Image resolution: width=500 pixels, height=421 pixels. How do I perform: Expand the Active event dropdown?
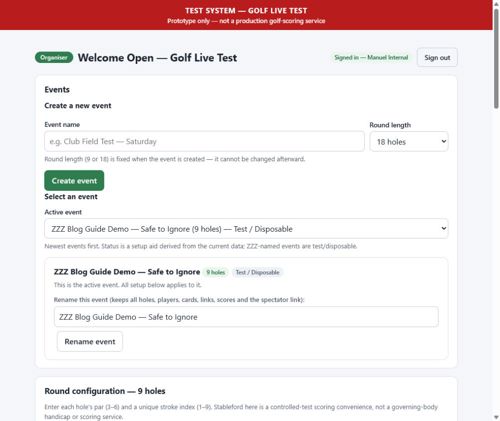[246, 229]
